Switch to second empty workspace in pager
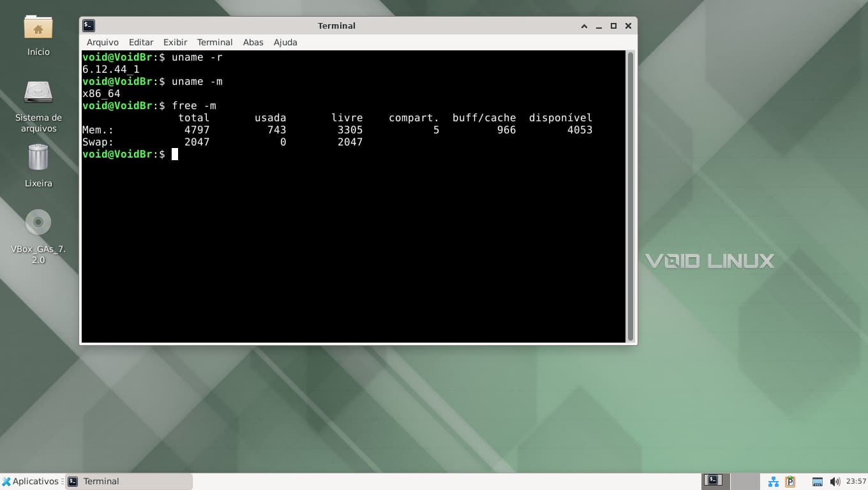 745,481
